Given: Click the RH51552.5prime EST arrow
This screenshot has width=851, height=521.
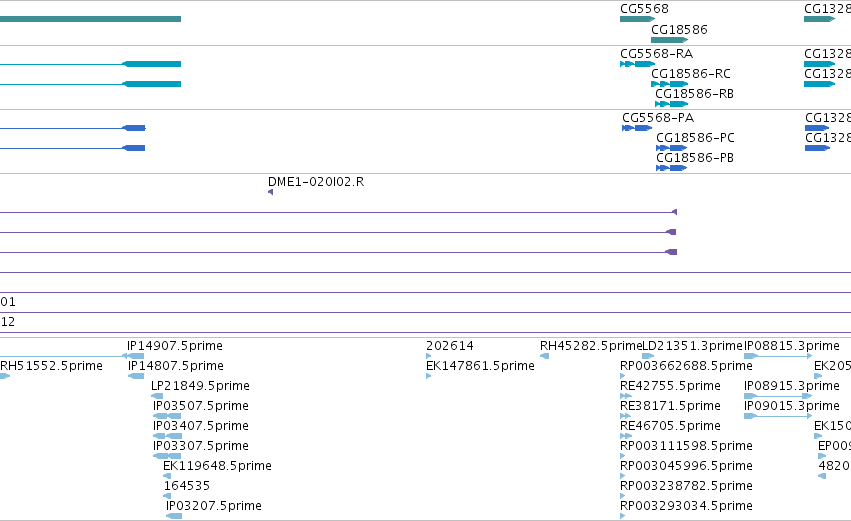Looking at the screenshot, I should pyautogui.click(x=5, y=376).
